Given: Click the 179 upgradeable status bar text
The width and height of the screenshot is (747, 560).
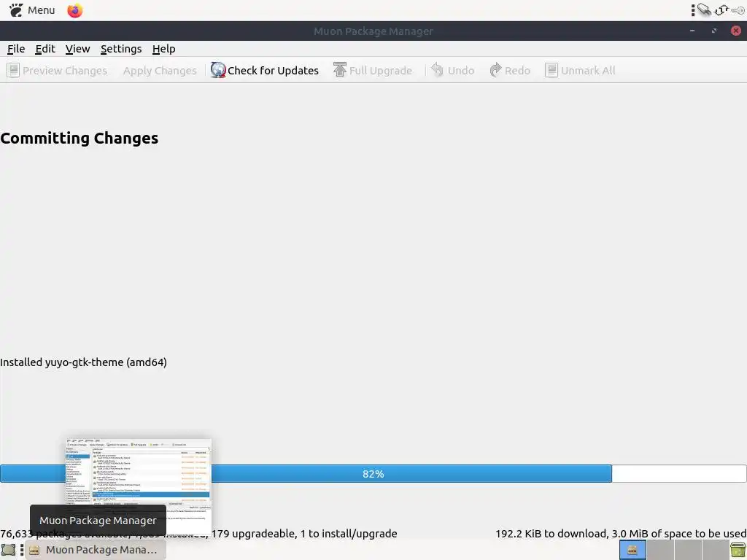Looking at the screenshot, I should click(254, 534).
